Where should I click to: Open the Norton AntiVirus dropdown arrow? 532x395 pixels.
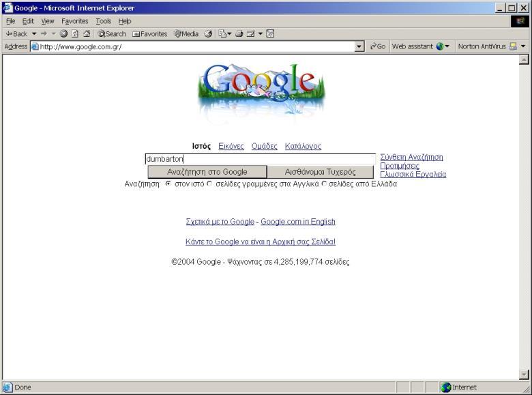(x=523, y=46)
